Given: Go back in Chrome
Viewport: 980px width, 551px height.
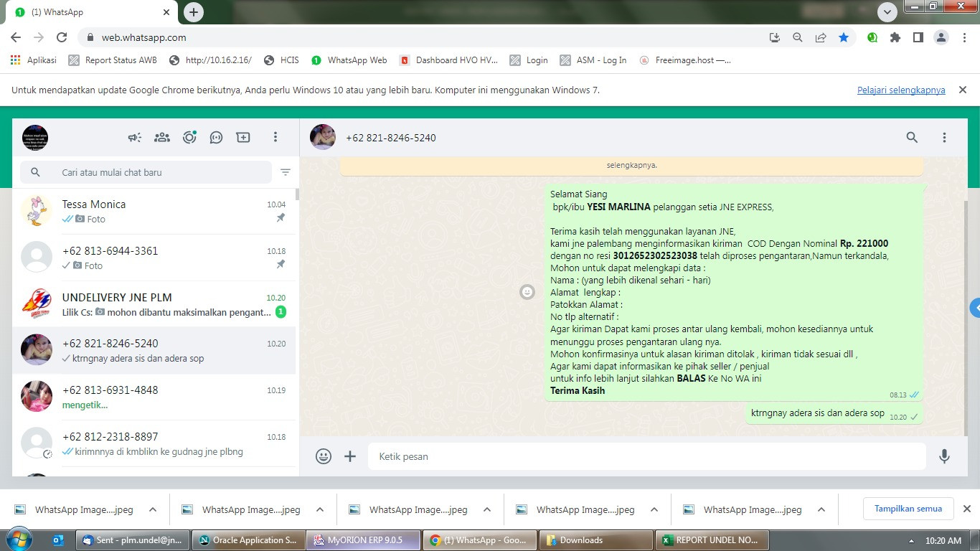Looking at the screenshot, I should tap(16, 37).
